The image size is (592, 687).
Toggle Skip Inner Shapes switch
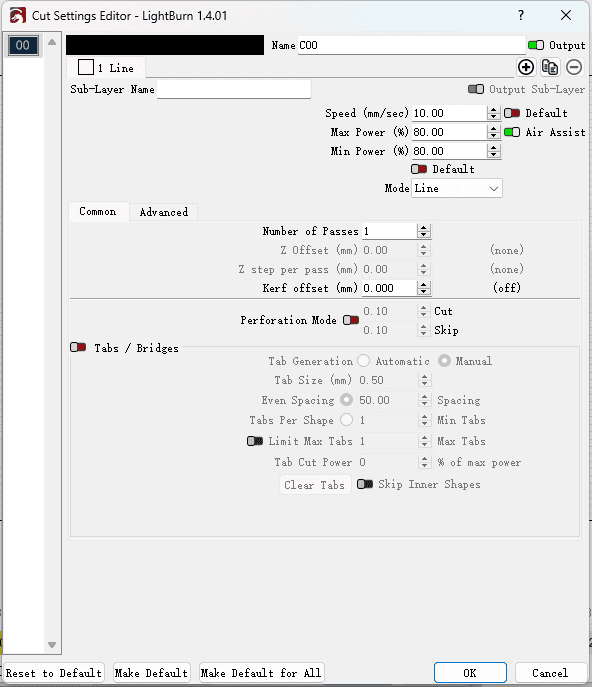[x=365, y=484]
